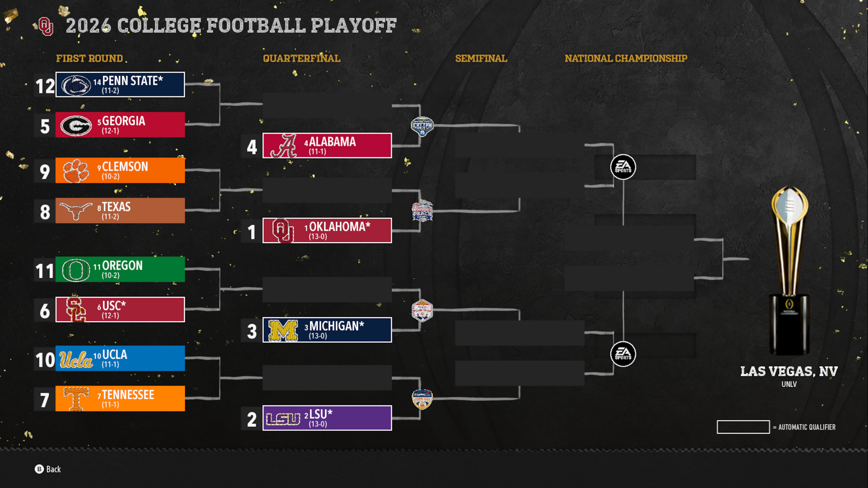Click the Oklahoma logo beside the title
This screenshot has width=868, height=488.
point(46,26)
